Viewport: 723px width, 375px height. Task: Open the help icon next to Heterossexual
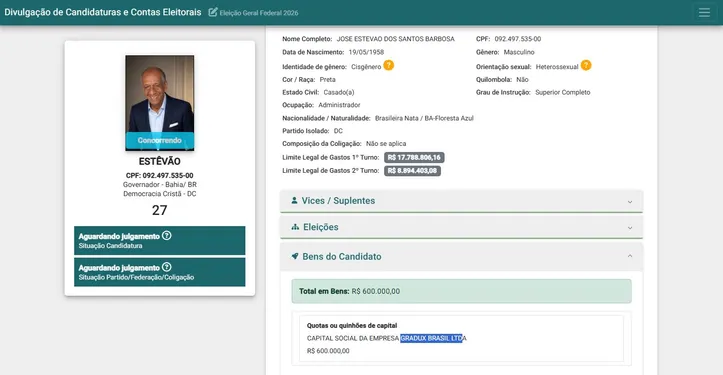(586, 65)
